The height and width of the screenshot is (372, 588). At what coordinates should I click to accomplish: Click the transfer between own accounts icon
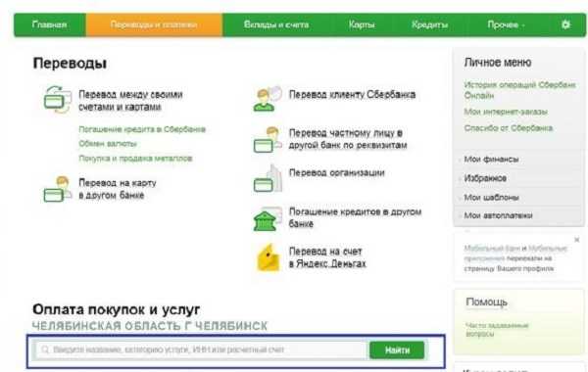coord(58,100)
